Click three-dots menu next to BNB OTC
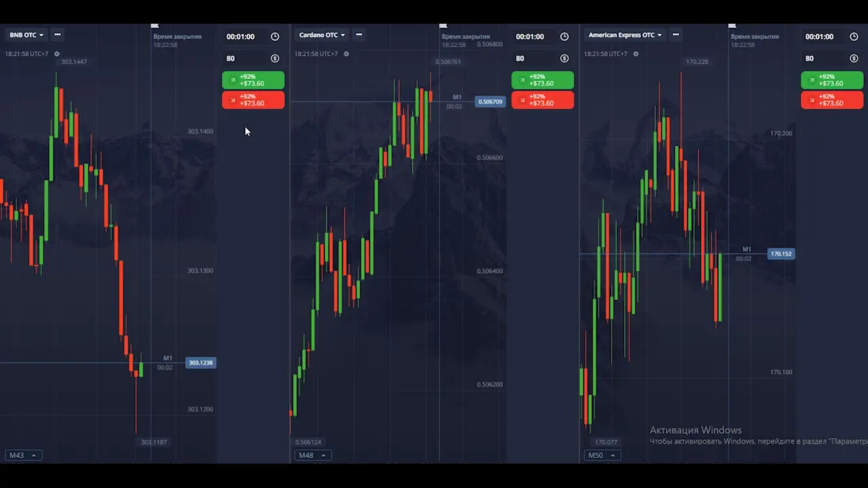Image resolution: width=868 pixels, height=488 pixels. [x=57, y=35]
